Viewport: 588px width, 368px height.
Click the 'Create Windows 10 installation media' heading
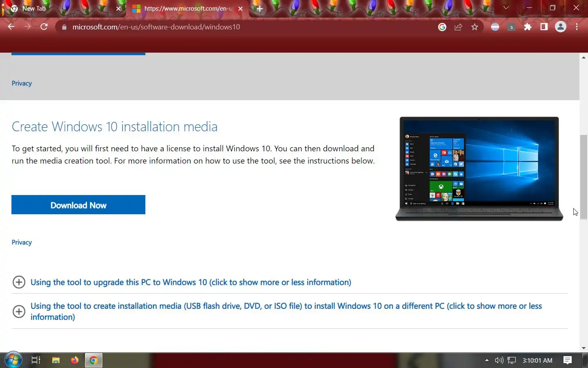114,127
